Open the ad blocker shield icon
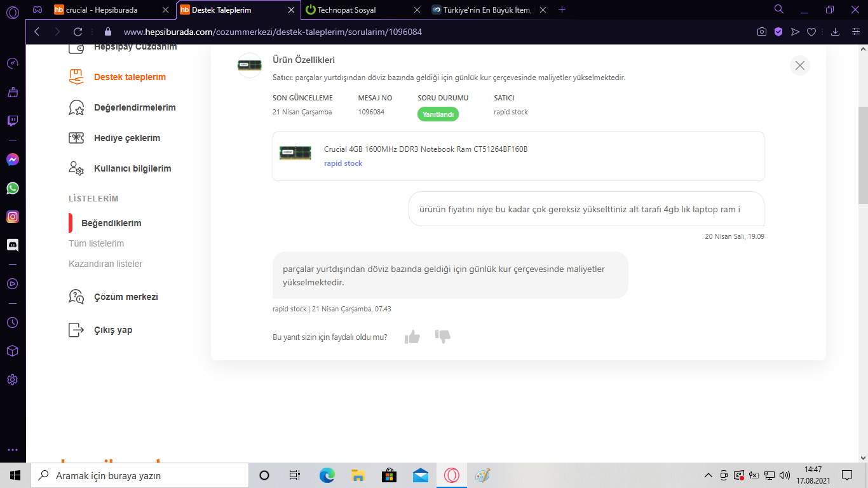This screenshot has width=868, height=488. click(778, 32)
